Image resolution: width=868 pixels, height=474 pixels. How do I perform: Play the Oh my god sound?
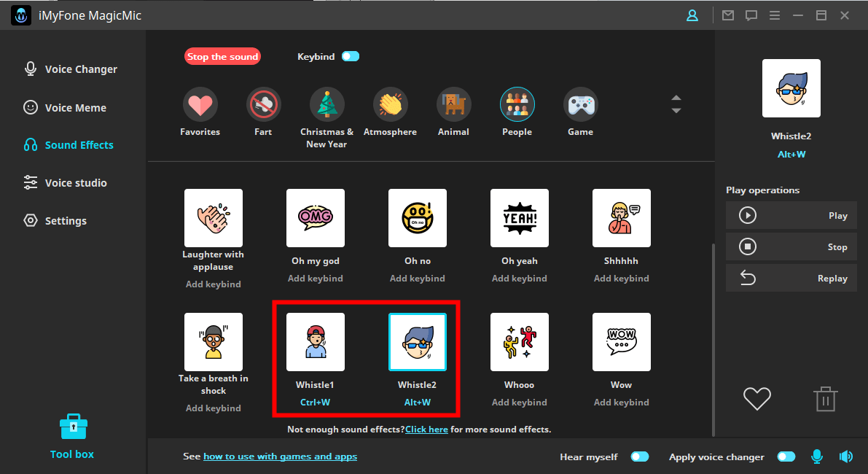point(316,218)
